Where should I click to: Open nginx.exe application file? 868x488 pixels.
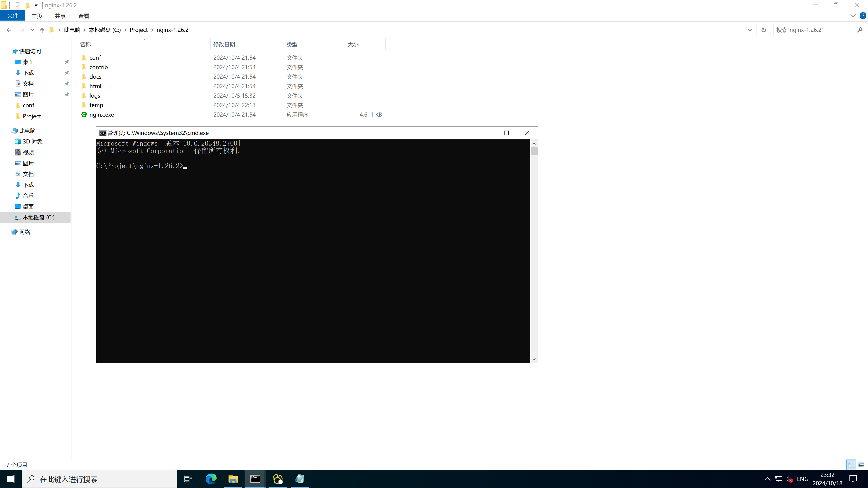click(x=101, y=115)
